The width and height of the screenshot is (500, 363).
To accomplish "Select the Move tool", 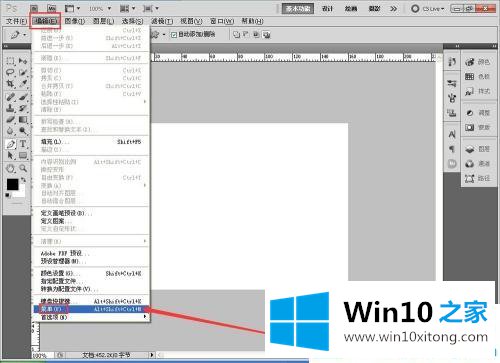I will 23,61.
